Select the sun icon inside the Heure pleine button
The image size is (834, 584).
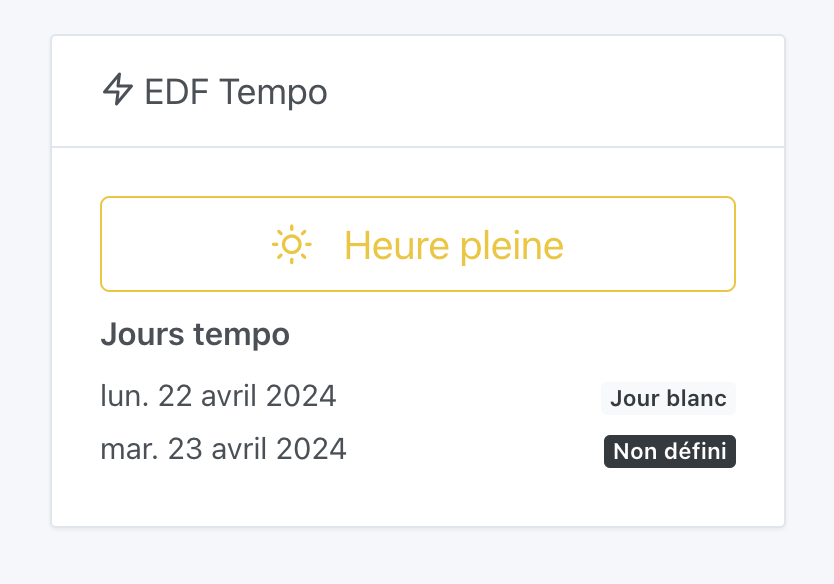pos(290,244)
